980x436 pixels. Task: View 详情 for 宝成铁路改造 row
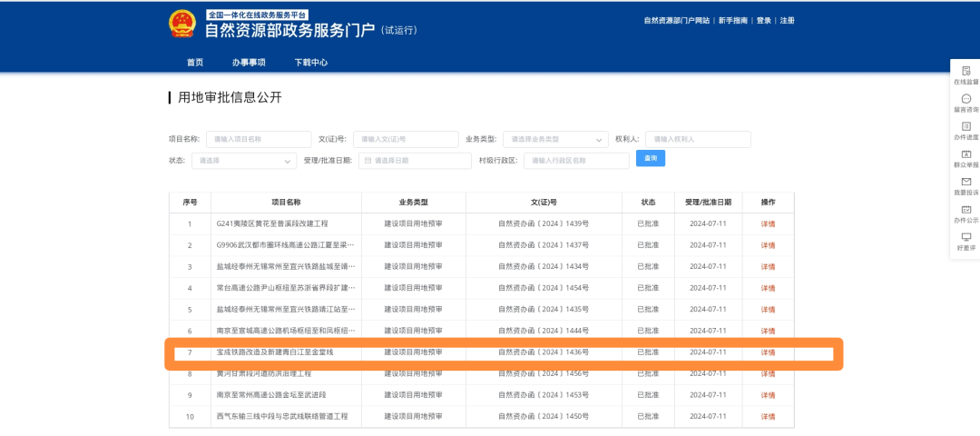(768, 352)
